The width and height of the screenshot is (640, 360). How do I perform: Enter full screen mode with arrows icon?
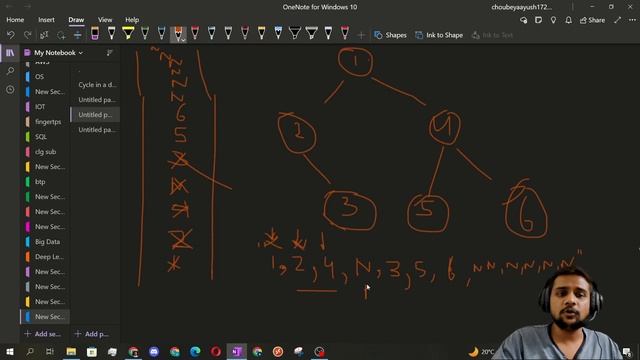point(618,20)
